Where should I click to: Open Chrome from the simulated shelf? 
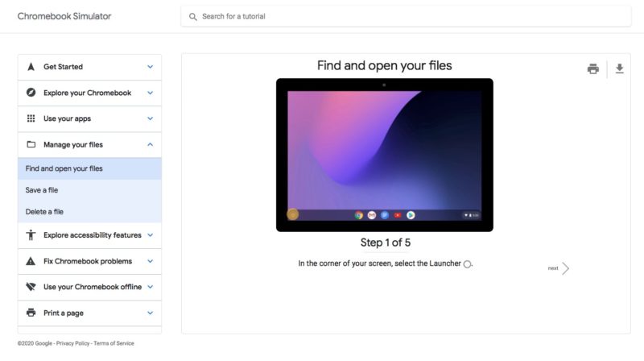pos(359,215)
